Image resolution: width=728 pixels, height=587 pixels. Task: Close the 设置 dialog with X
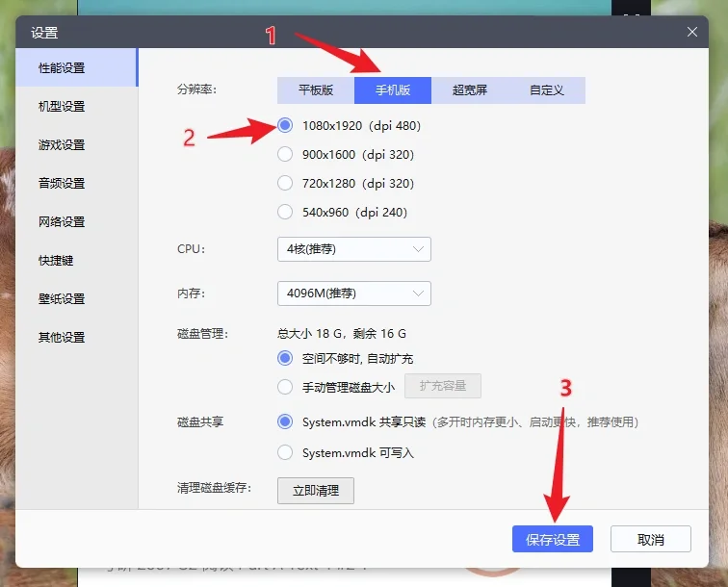[691, 32]
